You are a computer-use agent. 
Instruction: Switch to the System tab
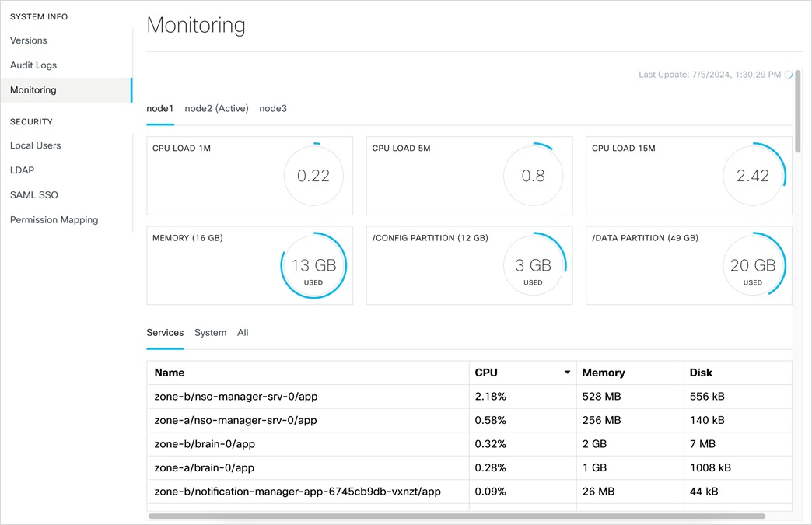click(x=210, y=332)
